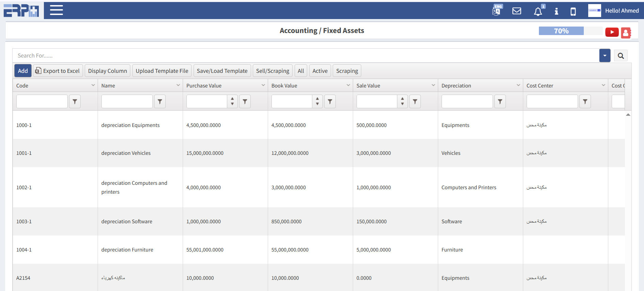Open the YouTube video tutorial icon
The image size is (644, 291).
click(612, 32)
